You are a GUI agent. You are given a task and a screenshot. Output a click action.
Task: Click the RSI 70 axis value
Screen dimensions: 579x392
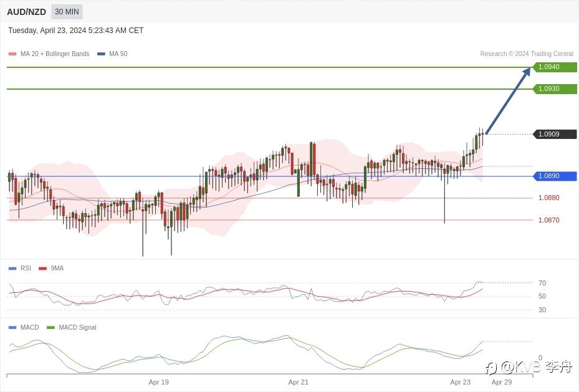tap(542, 283)
